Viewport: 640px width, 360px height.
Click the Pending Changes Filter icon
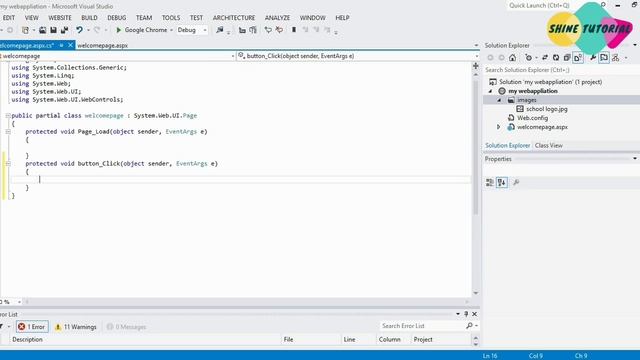(529, 58)
